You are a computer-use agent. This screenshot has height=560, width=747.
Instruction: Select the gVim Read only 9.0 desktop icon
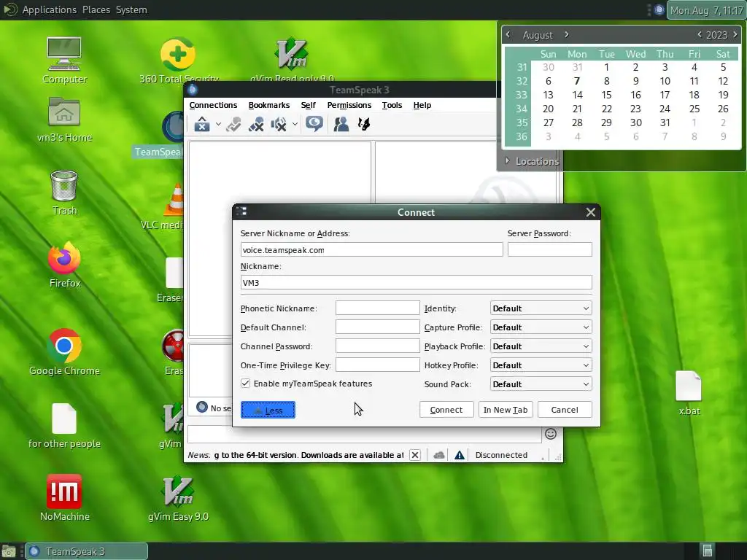tap(292, 60)
